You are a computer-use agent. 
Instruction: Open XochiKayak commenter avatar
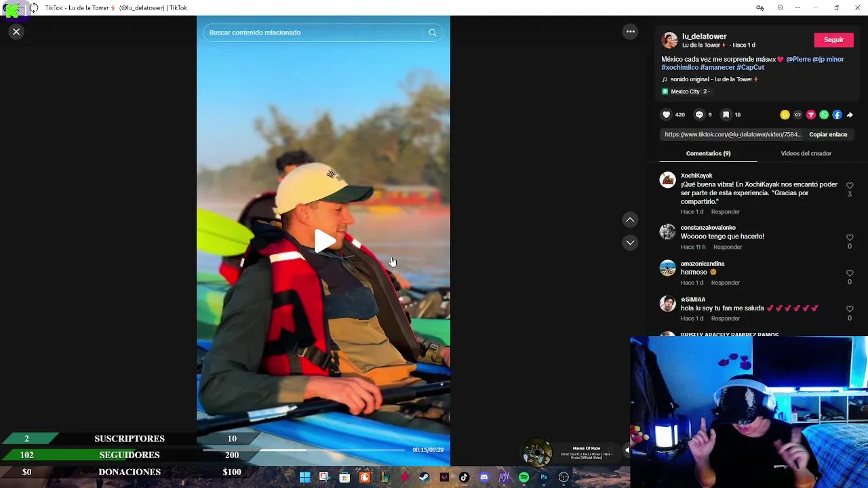668,180
